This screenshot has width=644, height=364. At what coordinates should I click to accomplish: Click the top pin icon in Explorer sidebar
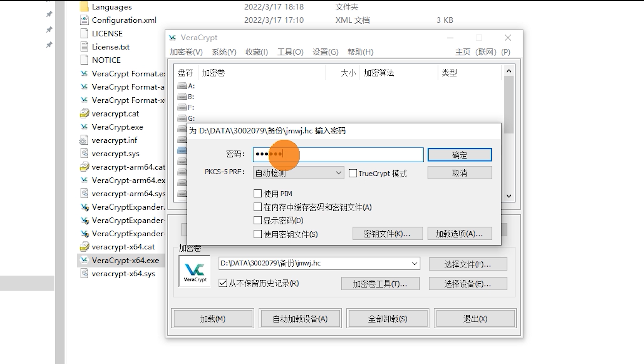click(x=49, y=14)
